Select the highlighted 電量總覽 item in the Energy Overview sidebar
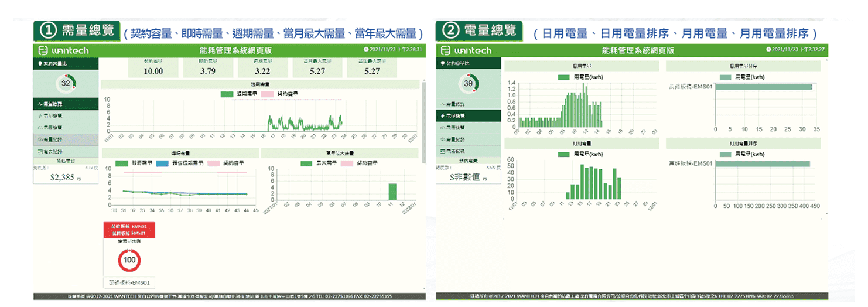Image resolution: width=868 pixels, height=307 pixels. [469, 115]
